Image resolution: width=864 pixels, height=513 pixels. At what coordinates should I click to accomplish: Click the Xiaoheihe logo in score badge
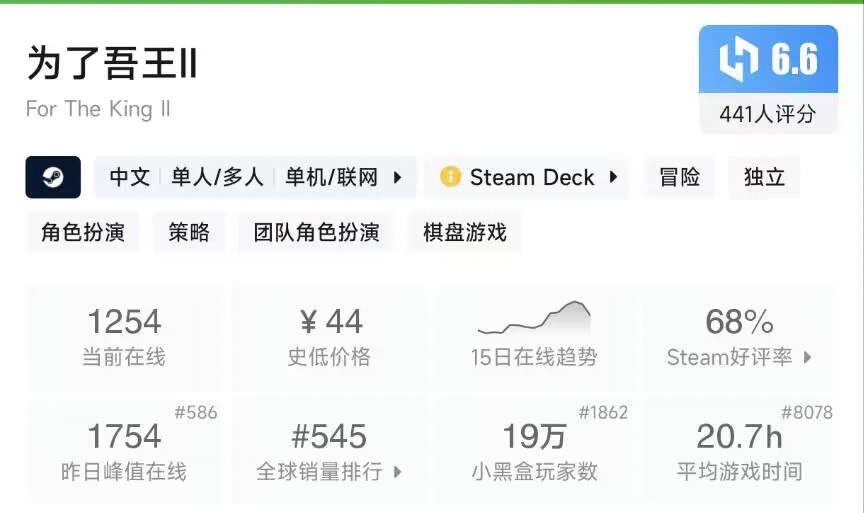coord(737,60)
